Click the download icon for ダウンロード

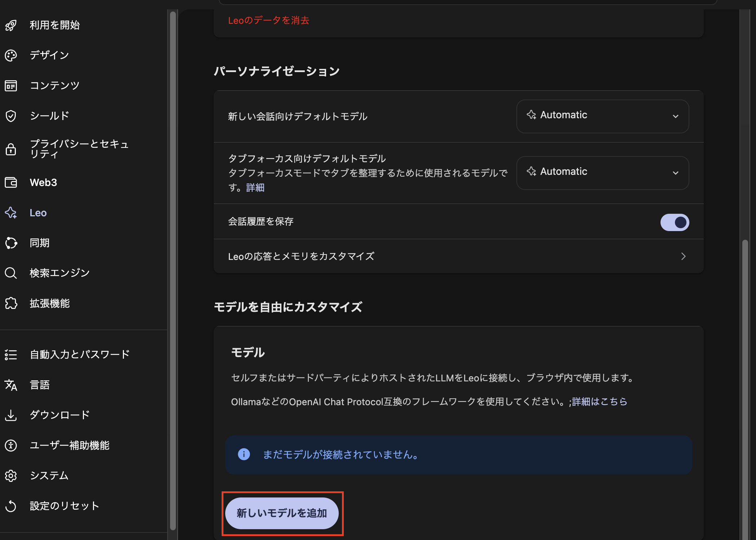11,415
